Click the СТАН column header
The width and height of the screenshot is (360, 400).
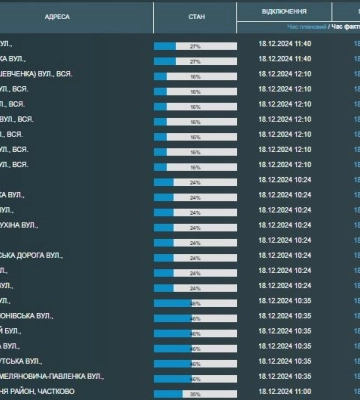197,17
